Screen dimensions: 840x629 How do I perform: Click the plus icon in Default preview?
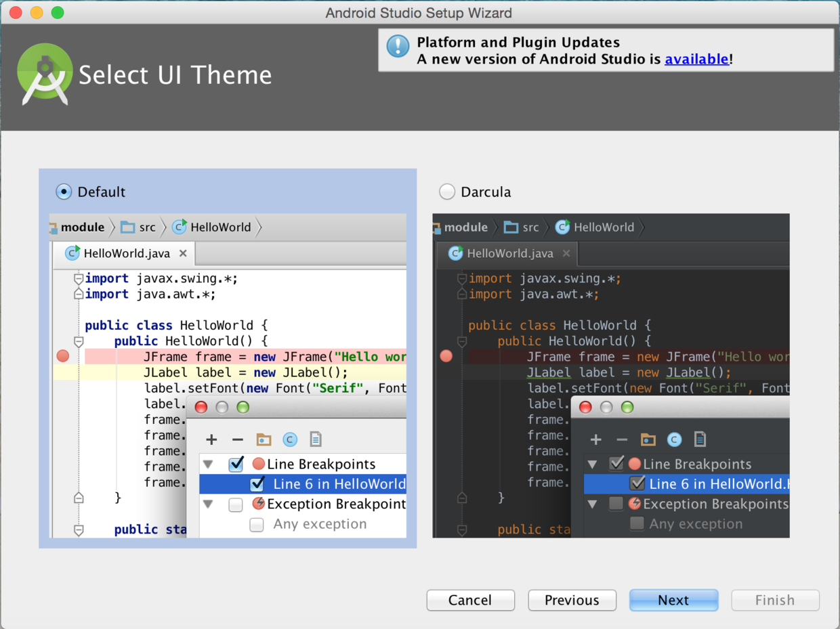coord(211,439)
